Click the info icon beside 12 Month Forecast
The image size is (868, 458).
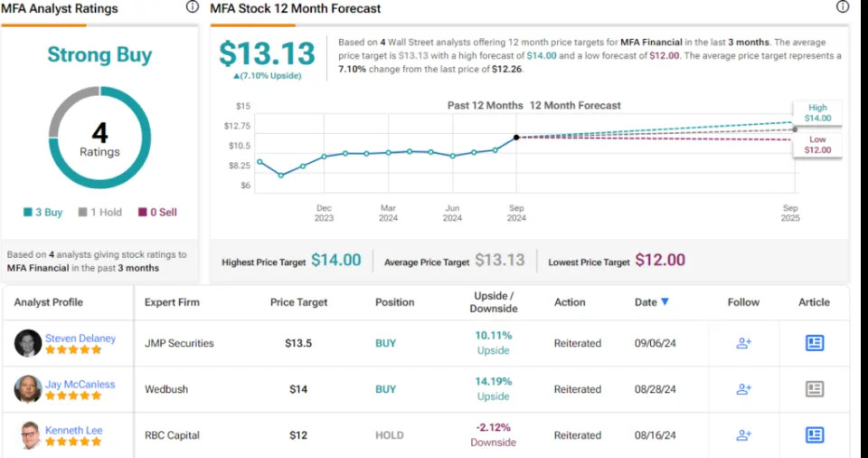coord(843,6)
